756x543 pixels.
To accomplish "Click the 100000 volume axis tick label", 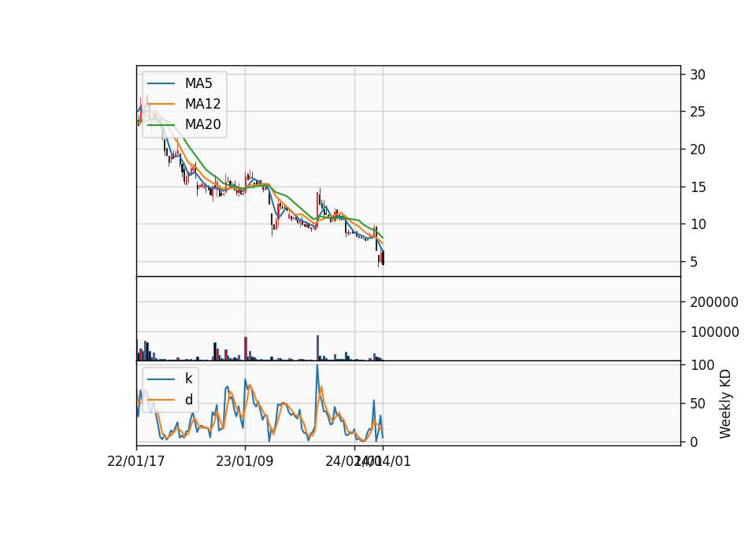I will (714, 332).
